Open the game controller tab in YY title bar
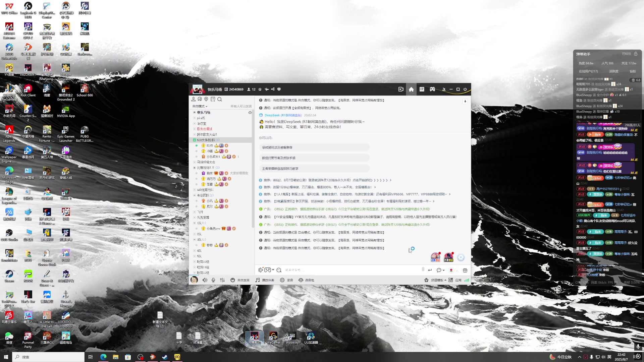This screenshot has height=362, width=644. [433, 89]
